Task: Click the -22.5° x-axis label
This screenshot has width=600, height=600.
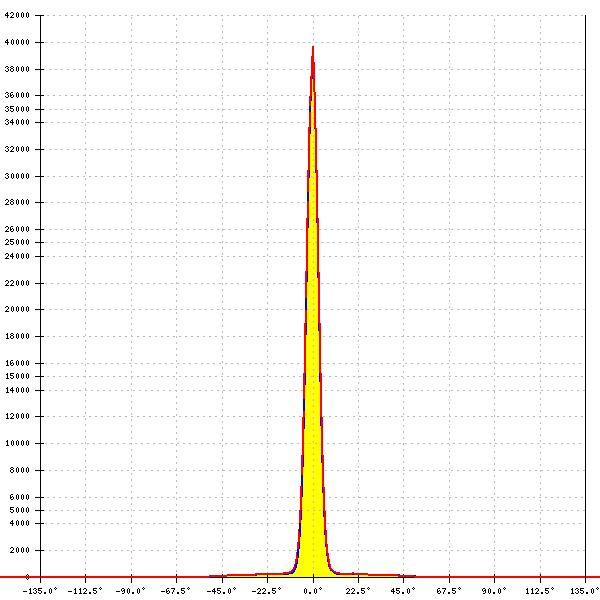Action: coord(267,591)
